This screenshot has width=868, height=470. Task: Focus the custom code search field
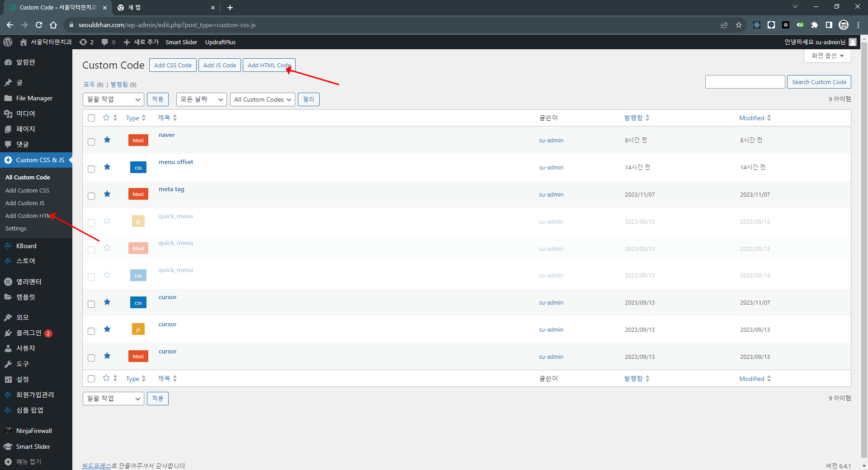[x=745, y=82]
